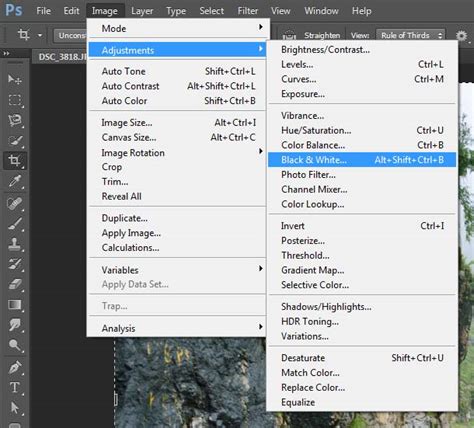Open the Rule of Thirds view dropdown
The image size is (474, 428).
tap(411, 35)
